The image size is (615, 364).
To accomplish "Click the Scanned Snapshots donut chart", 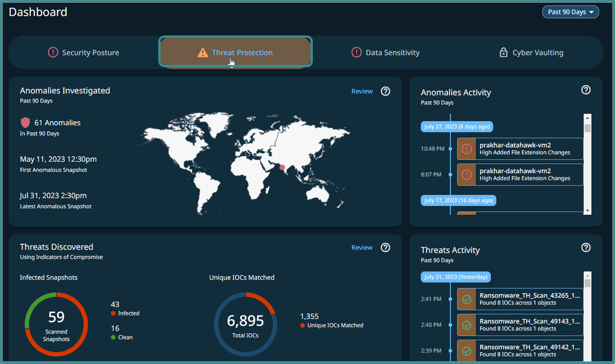I will (56, 324).
